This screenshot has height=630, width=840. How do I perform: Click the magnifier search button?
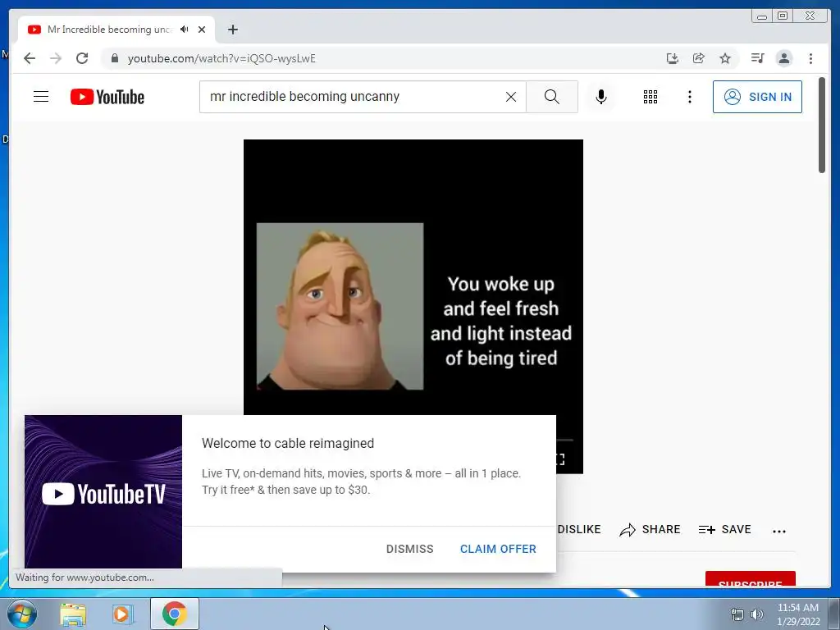(552, 97)
